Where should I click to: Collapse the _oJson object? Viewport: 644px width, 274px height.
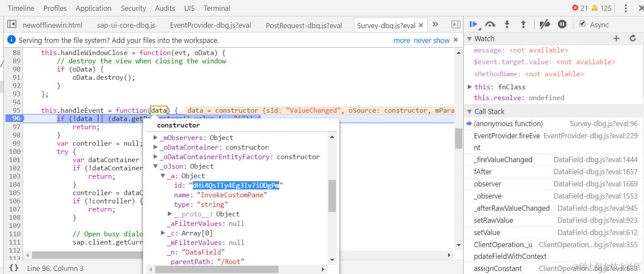click(156, 166)
